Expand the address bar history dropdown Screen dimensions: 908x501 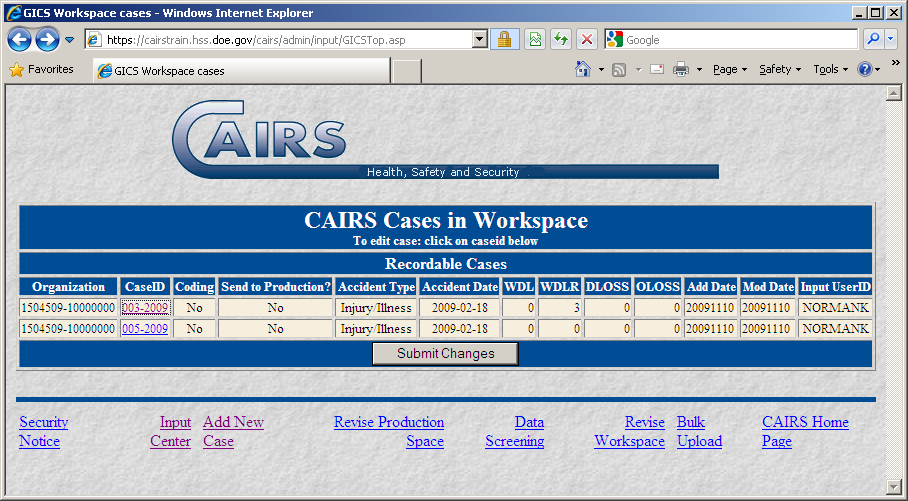click(x=480, y=40)
